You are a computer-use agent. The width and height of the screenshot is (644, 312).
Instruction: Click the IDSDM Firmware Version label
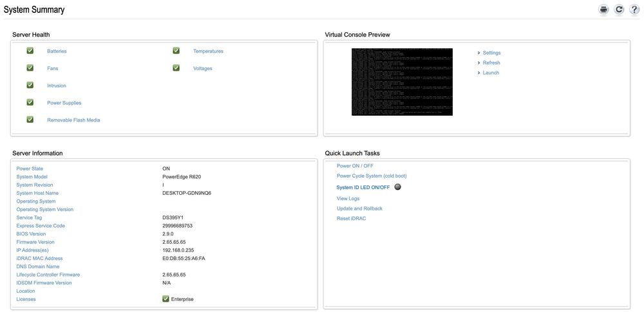[x=44, y=283]
